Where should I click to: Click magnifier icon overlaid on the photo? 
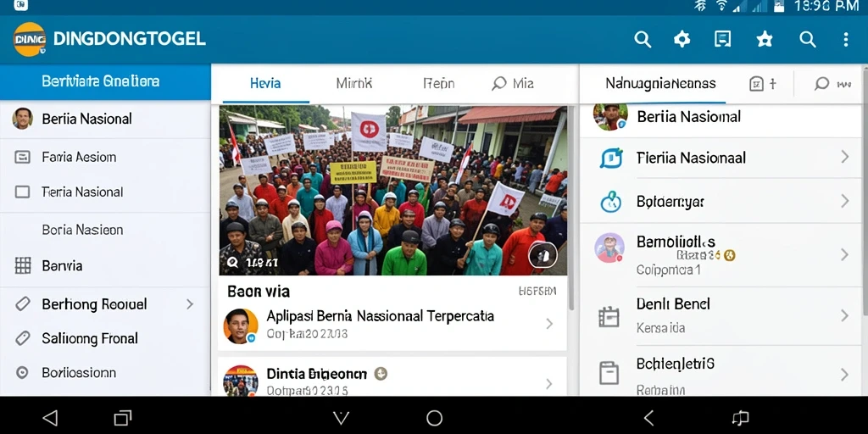coord(232,263)
